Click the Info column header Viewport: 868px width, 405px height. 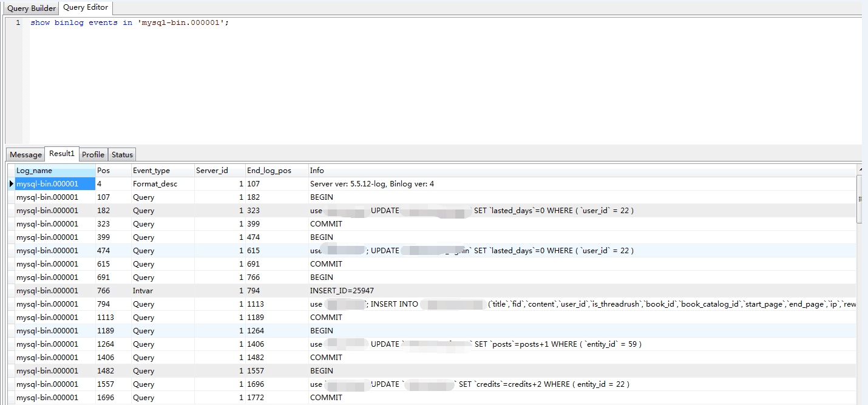click(582, 171)
